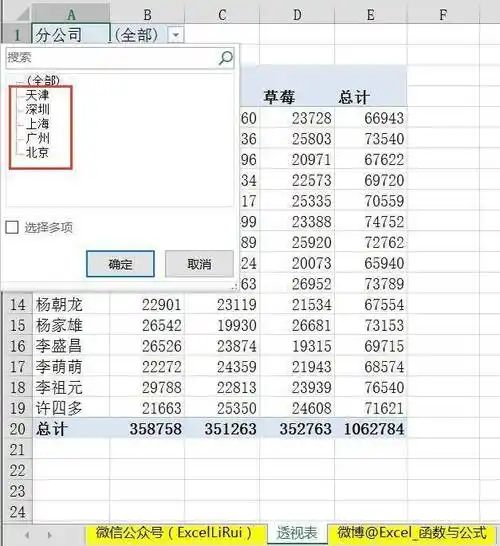Click the cell 杨朝龙
The height and width of the screenshot is (546, 500).
pyautogui.click(x=71, y=305)
